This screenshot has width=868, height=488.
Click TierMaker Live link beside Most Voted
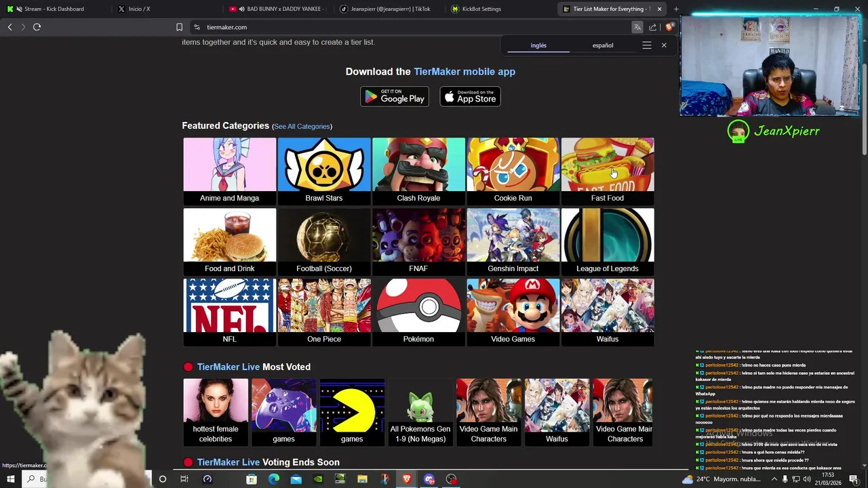[229, 367]
